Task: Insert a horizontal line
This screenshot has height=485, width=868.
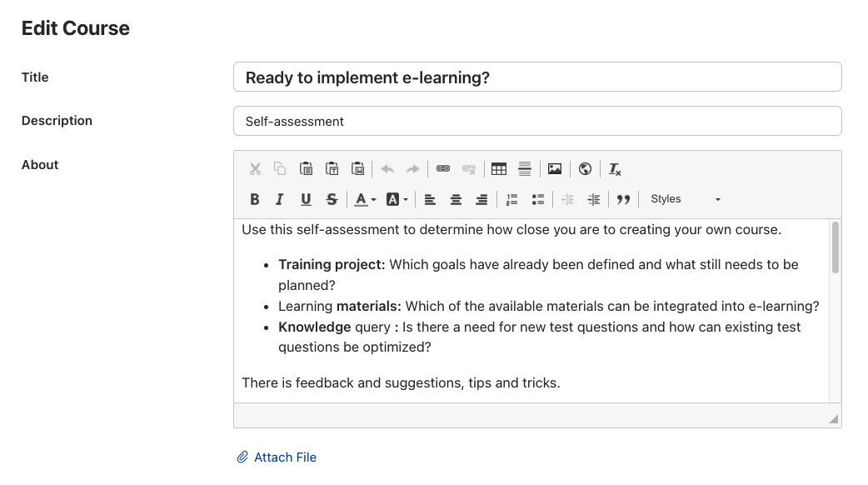Action: point(525,169)
